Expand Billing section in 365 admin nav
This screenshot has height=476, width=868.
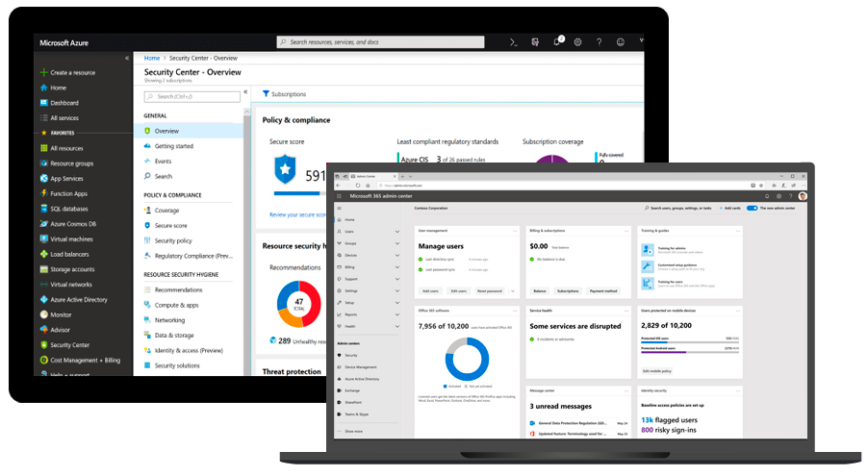click(396, 266)
